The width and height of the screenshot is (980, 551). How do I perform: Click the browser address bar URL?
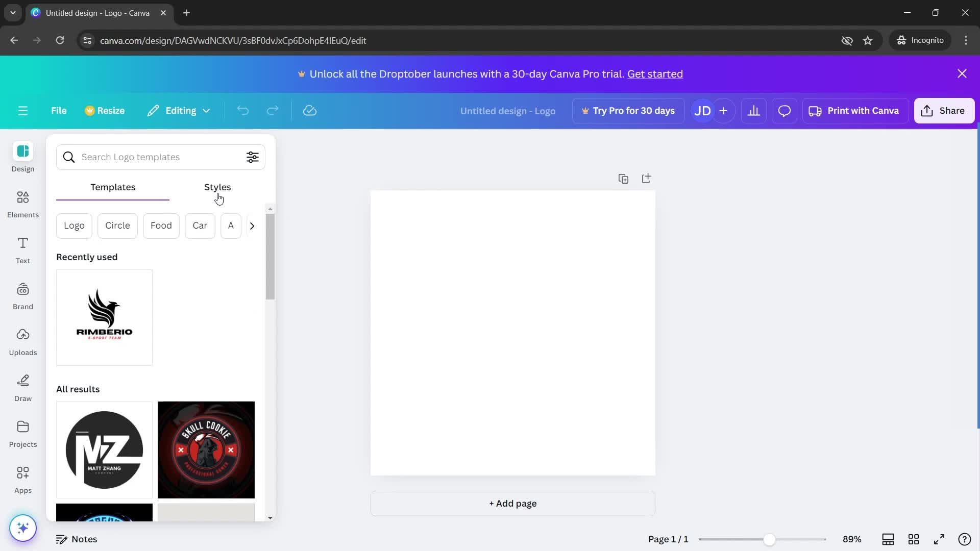coord(233,40)
